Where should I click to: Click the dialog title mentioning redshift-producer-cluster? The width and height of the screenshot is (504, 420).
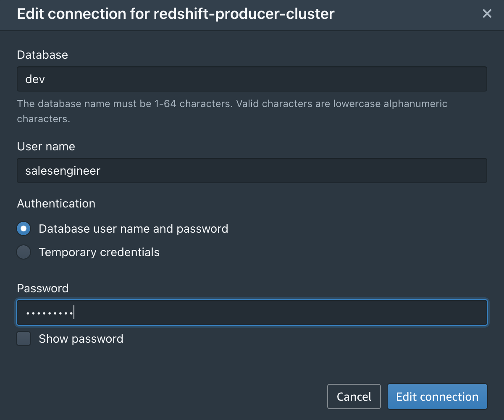tap(176, 14)
